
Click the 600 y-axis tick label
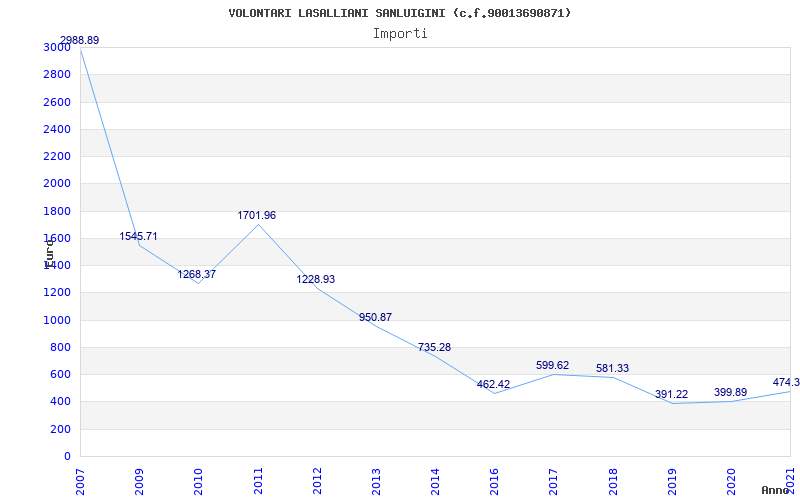tap(63, 374)
